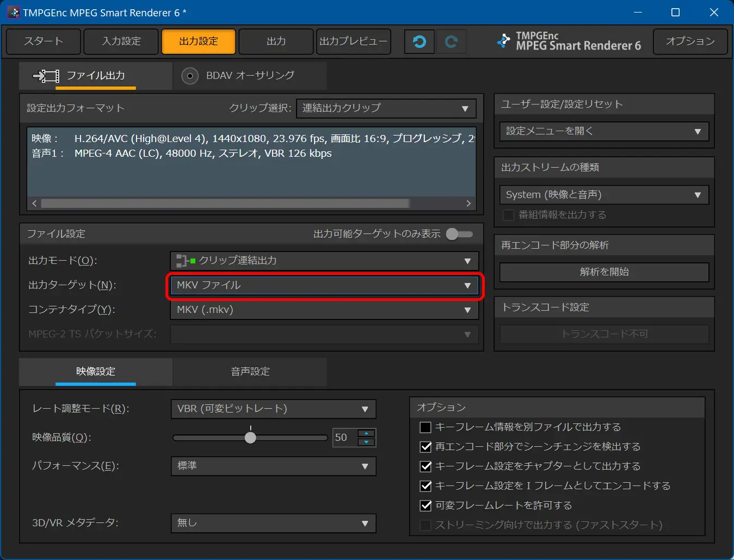The width and height of the screenshot is (734, 560).
Task: Go to the 出力 tab
Action: (x=276, y=41)
